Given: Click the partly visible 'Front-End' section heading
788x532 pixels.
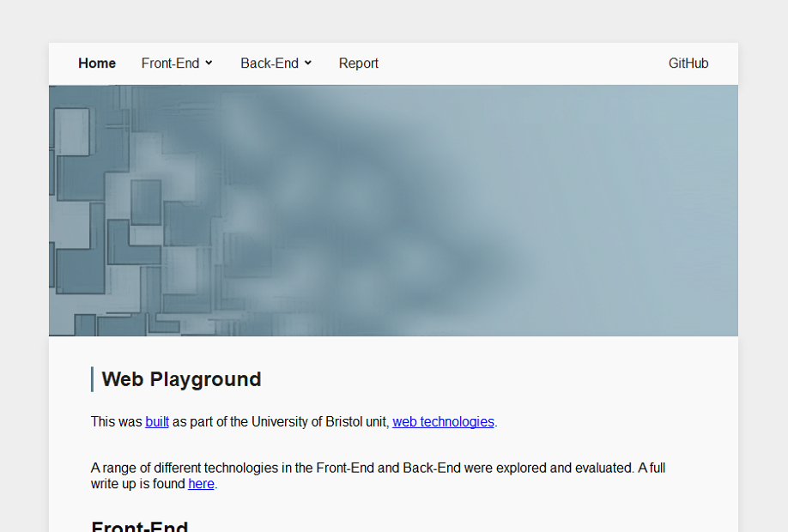Looking at the screenshot, I should (140, 525).
